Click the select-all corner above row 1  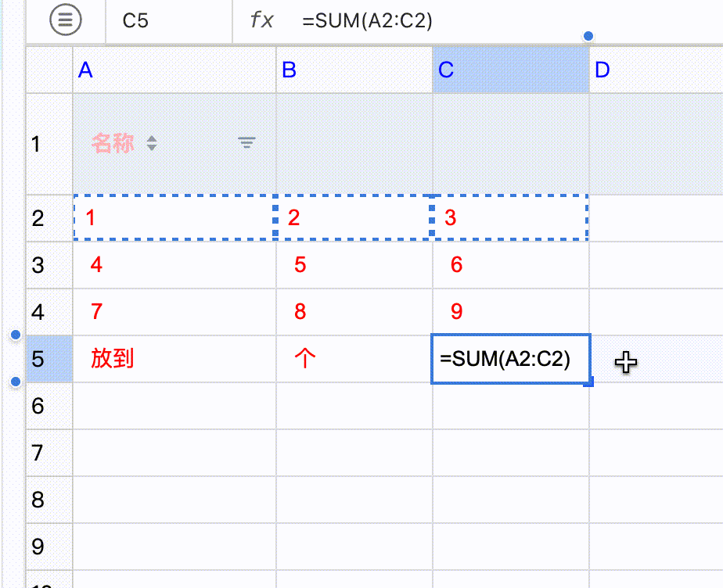[49, 70]
